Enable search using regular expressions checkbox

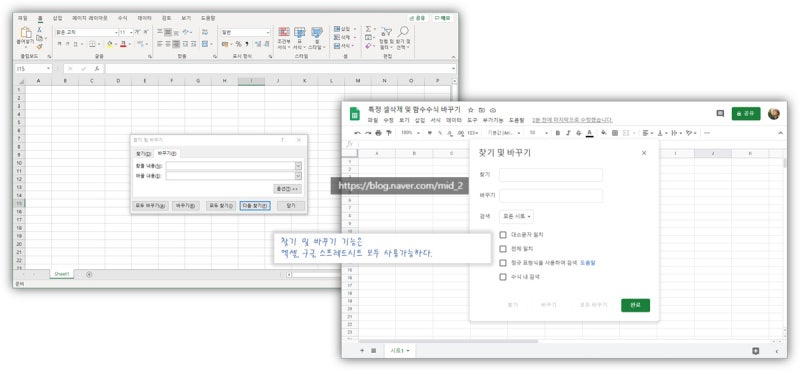click(503, 263)
